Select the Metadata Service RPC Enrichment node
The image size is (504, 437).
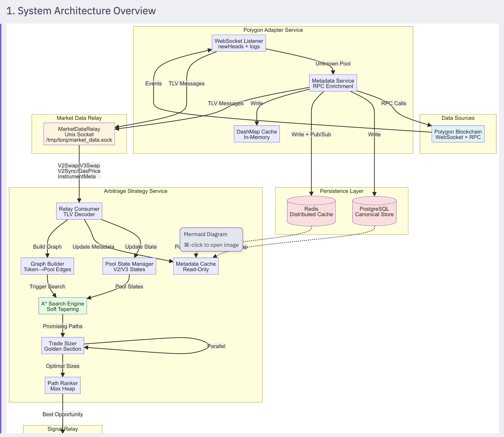333,83
